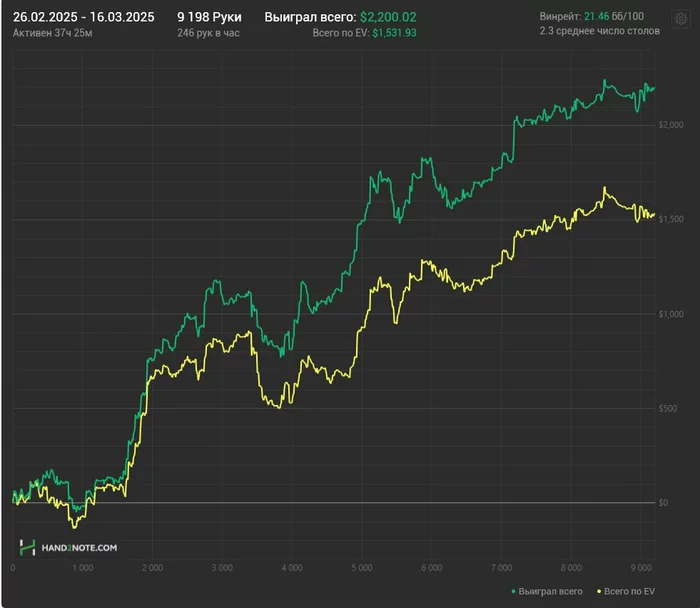Click the 2.3 среднее число столов text
700x608 pixels.
[600, 31]
